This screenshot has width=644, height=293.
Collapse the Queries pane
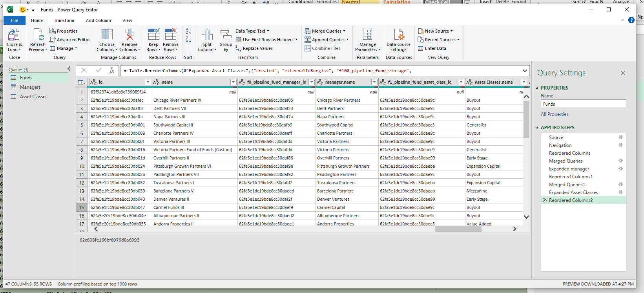[69, 69]
